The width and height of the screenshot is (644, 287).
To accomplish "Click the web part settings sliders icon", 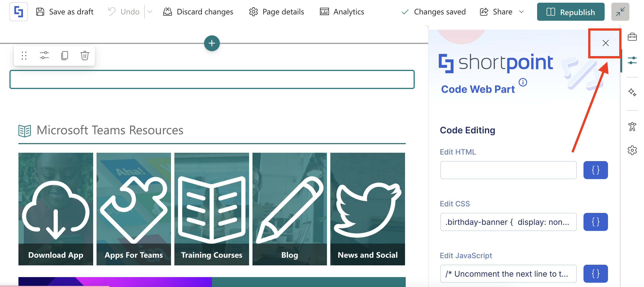I will 44,55.
